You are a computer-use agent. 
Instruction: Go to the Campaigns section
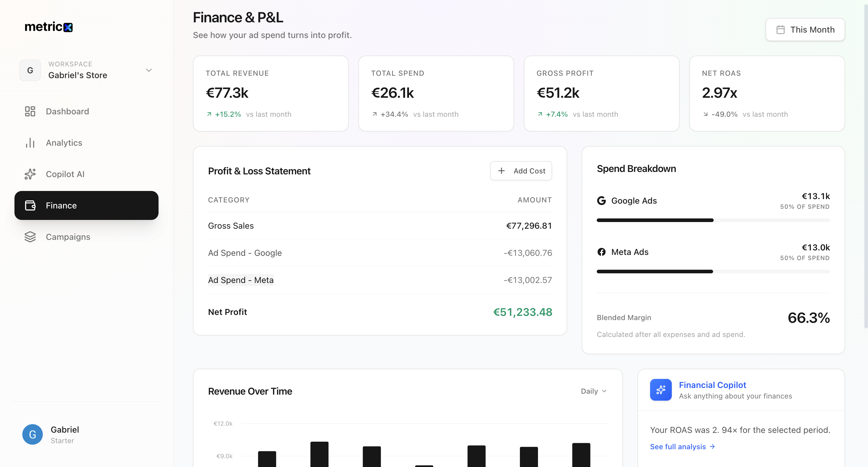pos(68,237)
